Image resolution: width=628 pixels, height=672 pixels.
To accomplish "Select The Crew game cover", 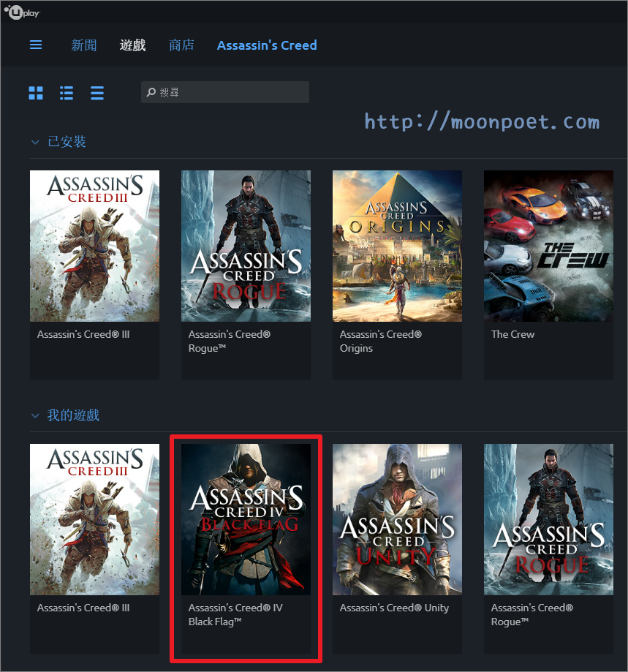I will pyautogui.click(x=548, y=246).
